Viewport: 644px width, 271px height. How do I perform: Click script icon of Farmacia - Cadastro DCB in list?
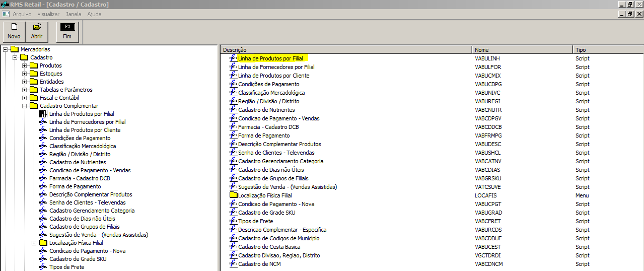point(233,127)
